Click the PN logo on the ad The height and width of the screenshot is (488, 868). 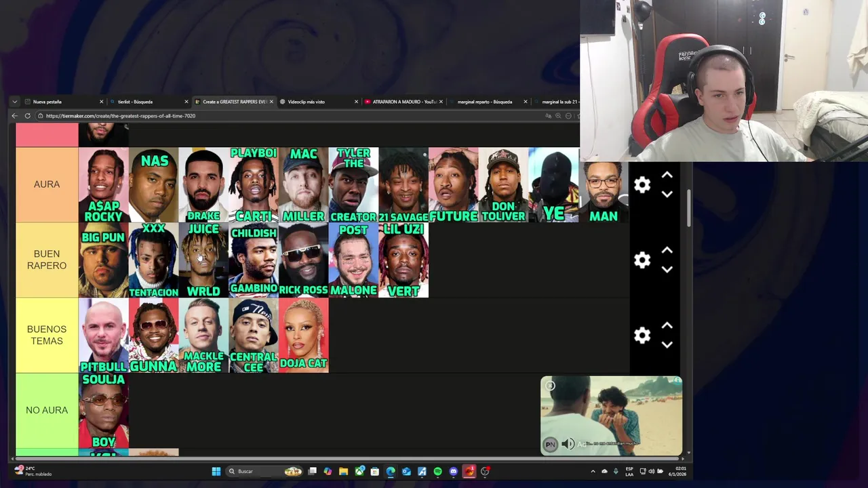(x=550, y=445)
